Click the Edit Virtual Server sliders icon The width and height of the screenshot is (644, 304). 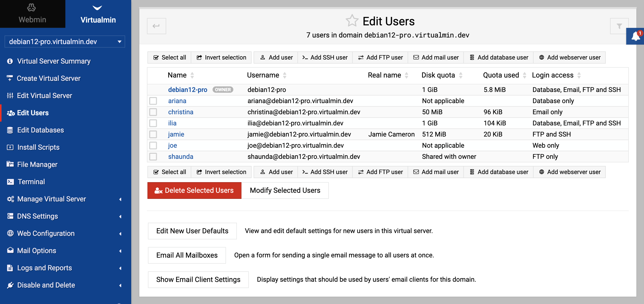point(10,96)
